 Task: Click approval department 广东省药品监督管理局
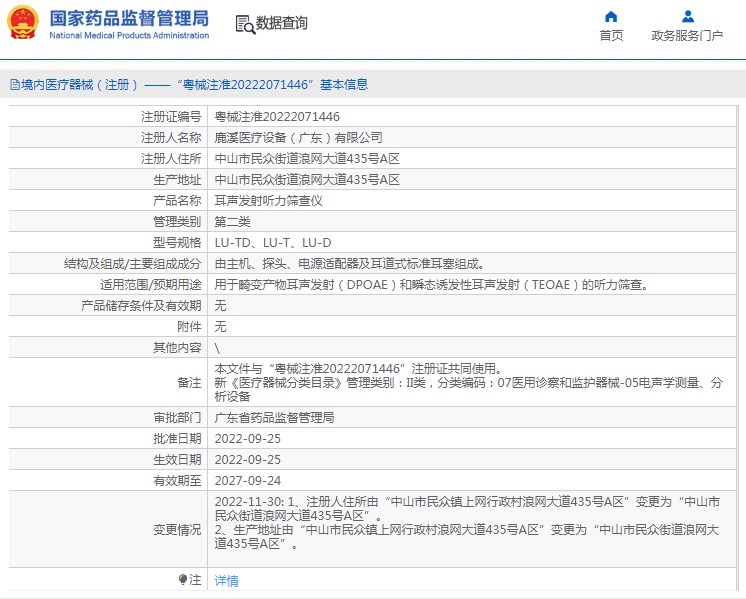coord(274,417)
